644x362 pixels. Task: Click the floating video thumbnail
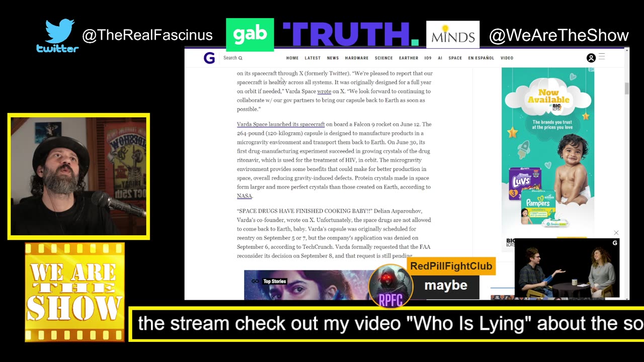(x=567, y=268)
